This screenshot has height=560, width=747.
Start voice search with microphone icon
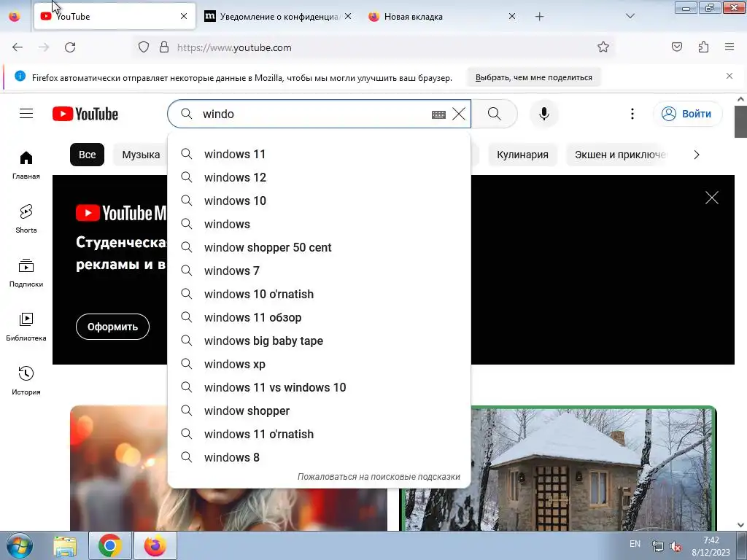point(544,114)
